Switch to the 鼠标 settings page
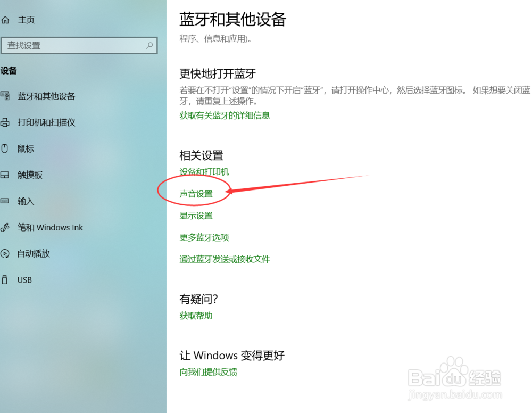Screen dimensions: 532x413 (26, 148)
